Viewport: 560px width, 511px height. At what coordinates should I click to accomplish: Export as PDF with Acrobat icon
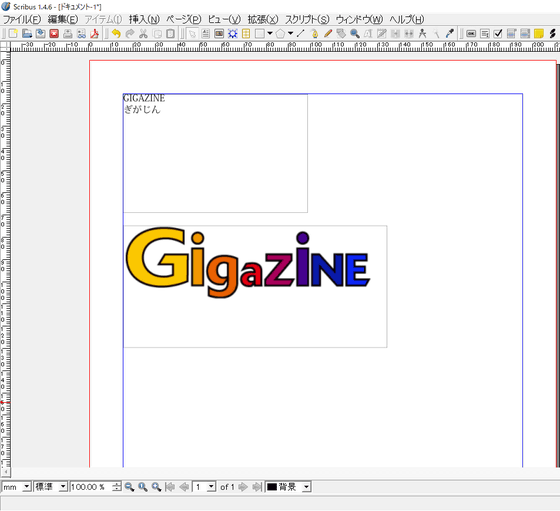pyautogui.click(x=95, y=34)
